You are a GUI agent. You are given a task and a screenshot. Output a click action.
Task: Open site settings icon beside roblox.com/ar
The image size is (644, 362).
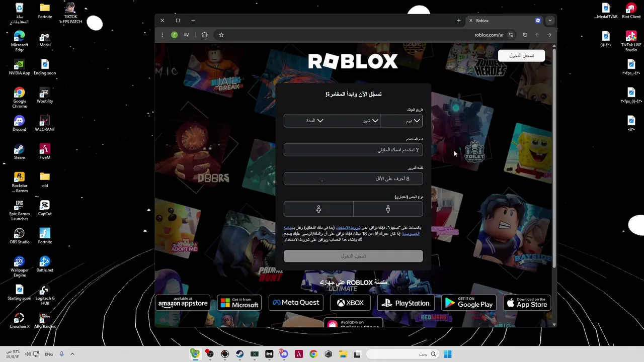[x=511, y=35]
